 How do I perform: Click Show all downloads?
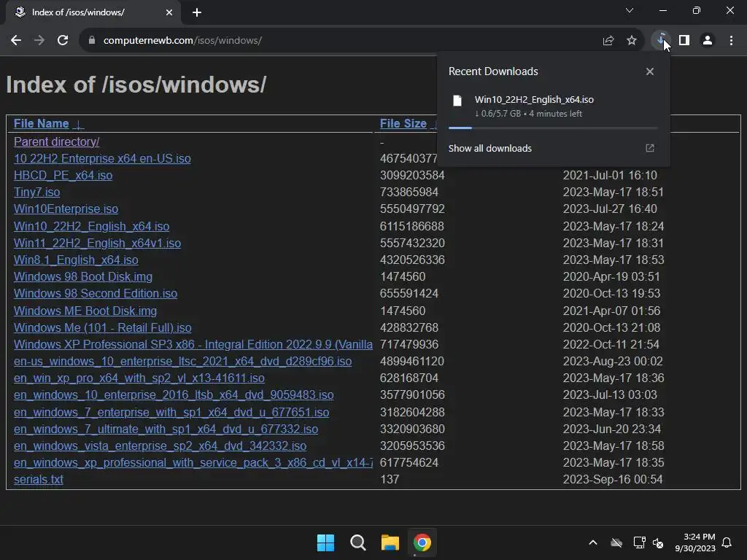tap(489, 148)
